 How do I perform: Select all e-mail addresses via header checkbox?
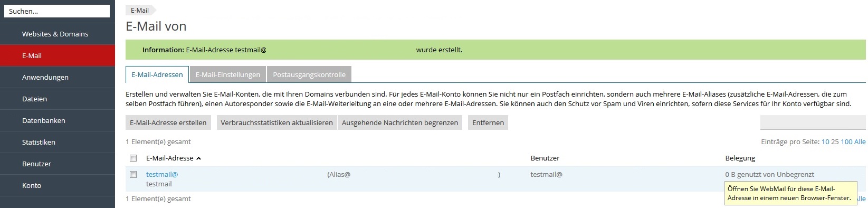tap(133, 158)
